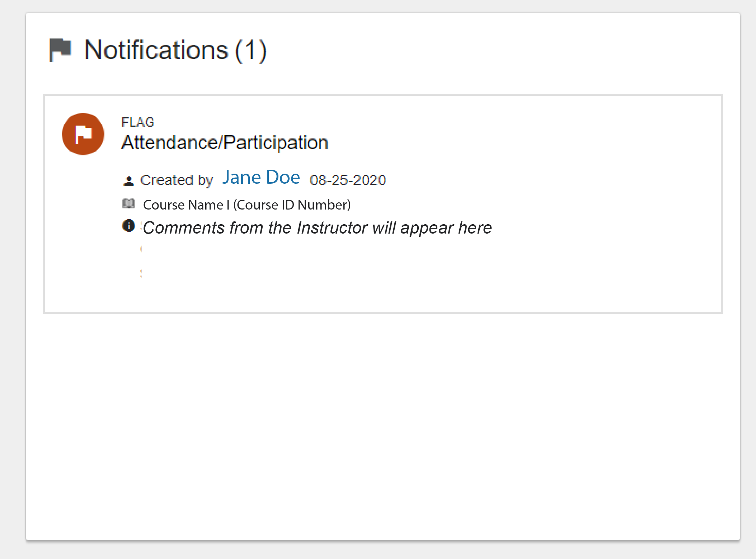
Task: Click the person icon before Created by
Action: pyautogui.click(x=128, y=181)
